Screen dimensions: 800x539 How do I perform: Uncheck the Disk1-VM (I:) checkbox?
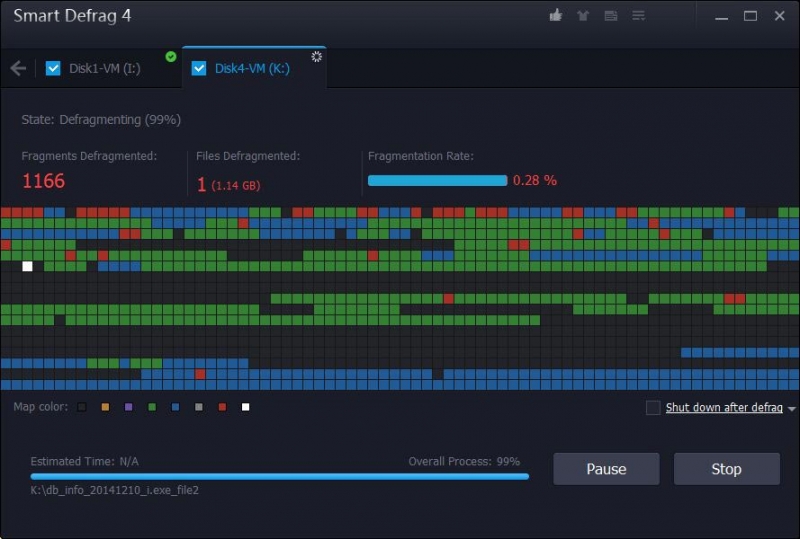53,68
